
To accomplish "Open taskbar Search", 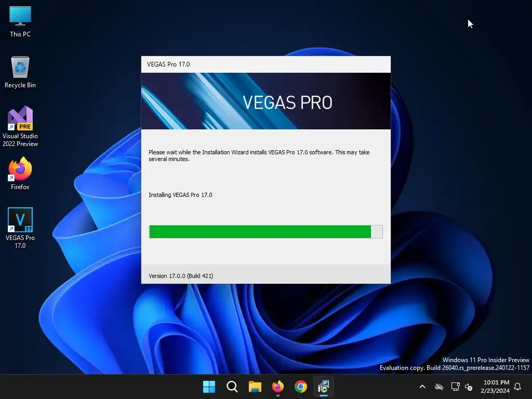I will pyautogui.click(x=232, y=387).
